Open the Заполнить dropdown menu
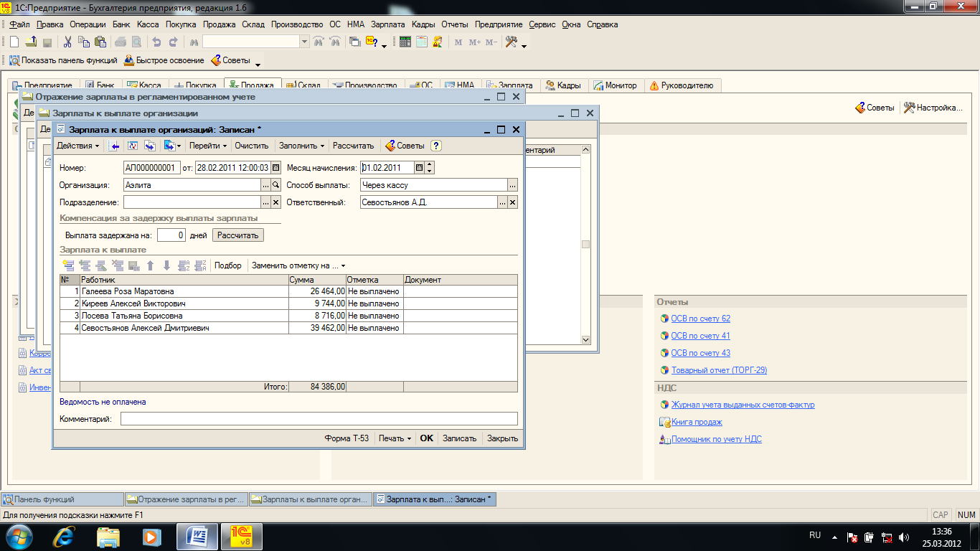Image resolution: width=980 pixels, height=551 pixels. 301,146
